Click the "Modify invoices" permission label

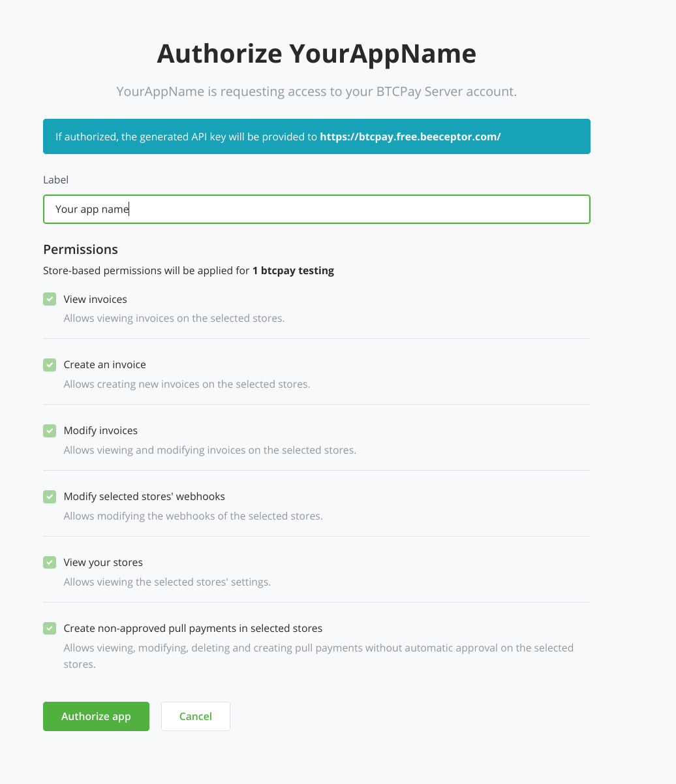[x=100, y=430]
